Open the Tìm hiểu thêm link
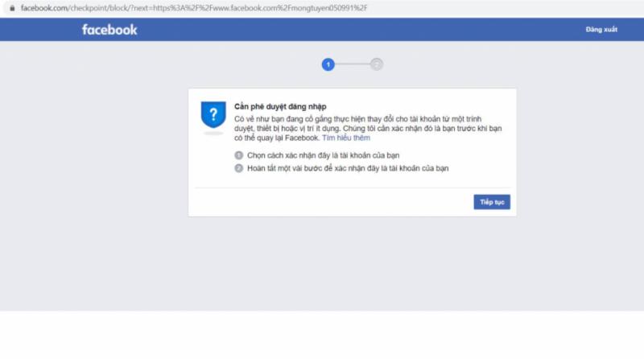Screen dimensions: 644x359 coord(345,138)
